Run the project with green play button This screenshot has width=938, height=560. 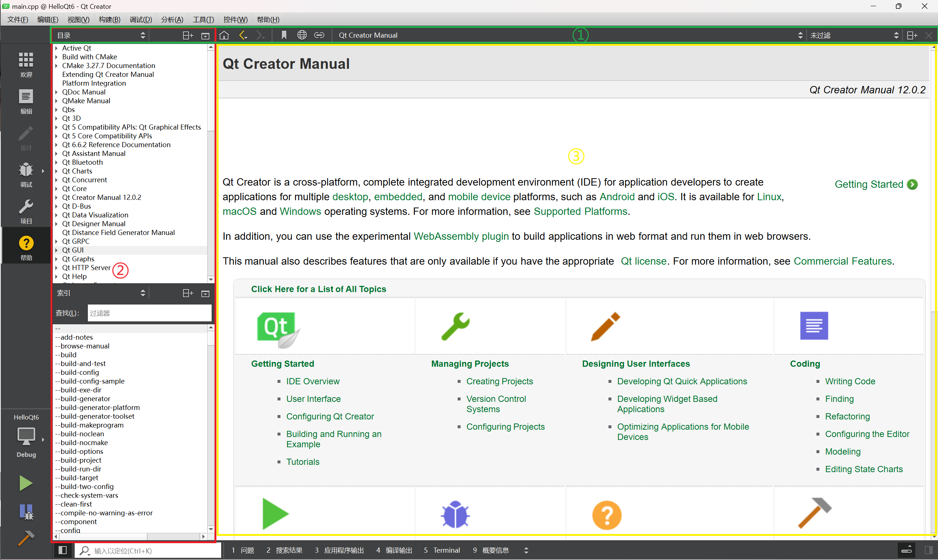click(26, 484)
